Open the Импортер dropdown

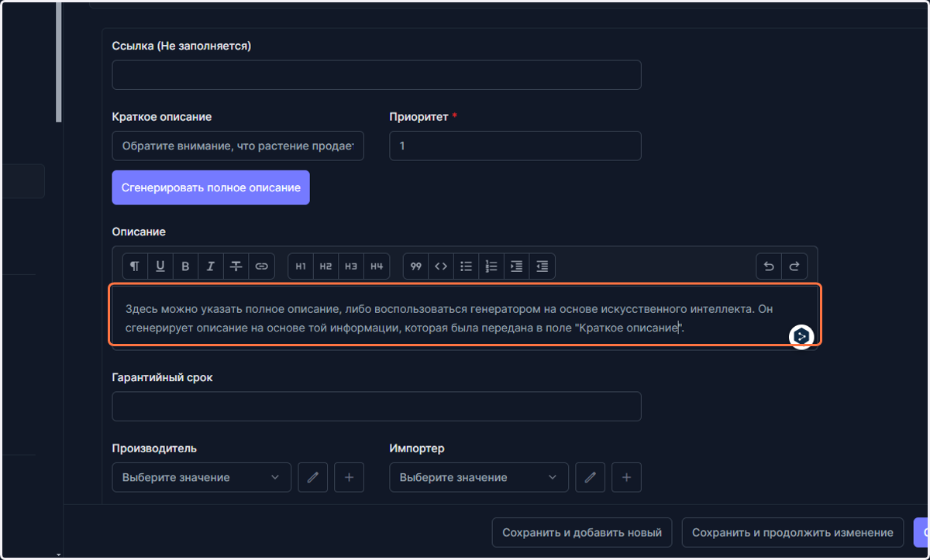point(479,478)
